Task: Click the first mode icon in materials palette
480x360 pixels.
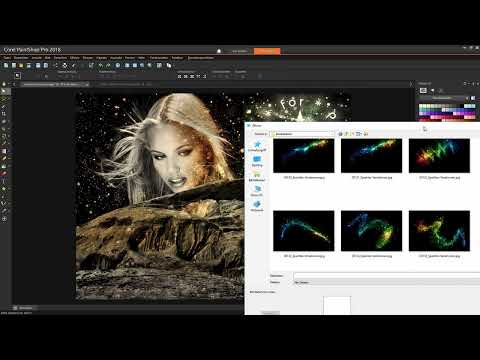Action: (423, 90)
